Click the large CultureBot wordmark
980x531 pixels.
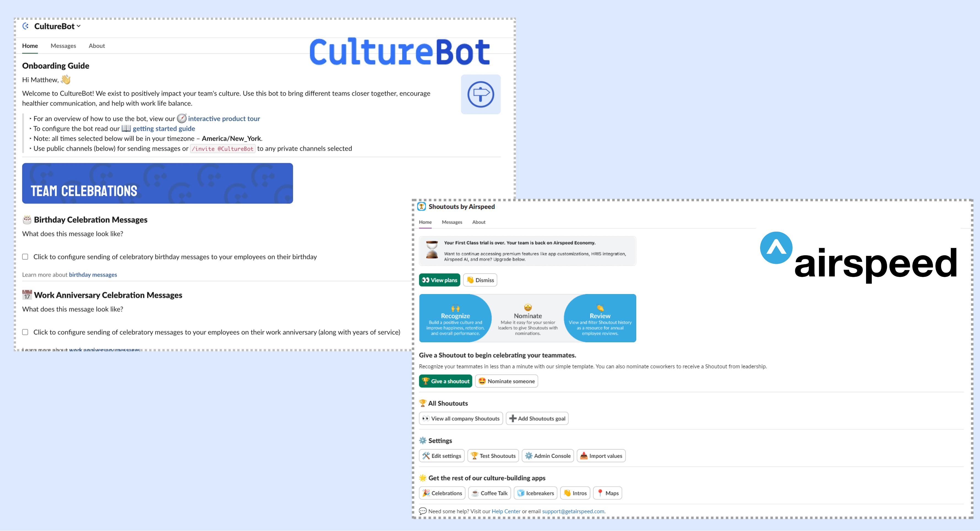[399, 52]
